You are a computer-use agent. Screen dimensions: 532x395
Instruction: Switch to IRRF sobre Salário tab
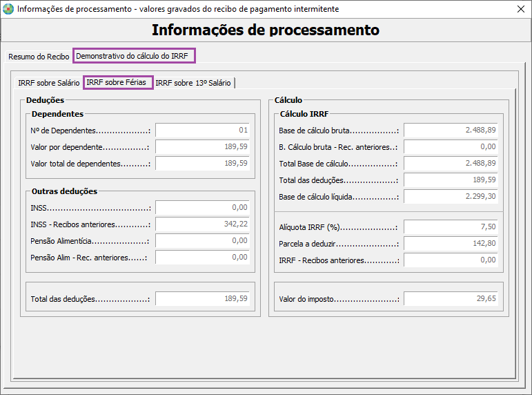[49, 83]
